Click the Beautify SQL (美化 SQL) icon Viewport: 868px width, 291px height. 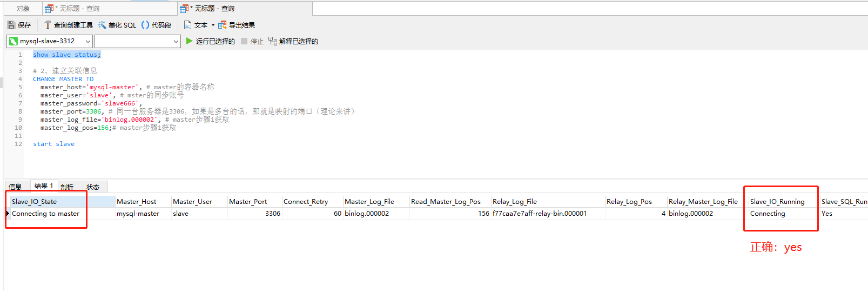tap(102, 25)
